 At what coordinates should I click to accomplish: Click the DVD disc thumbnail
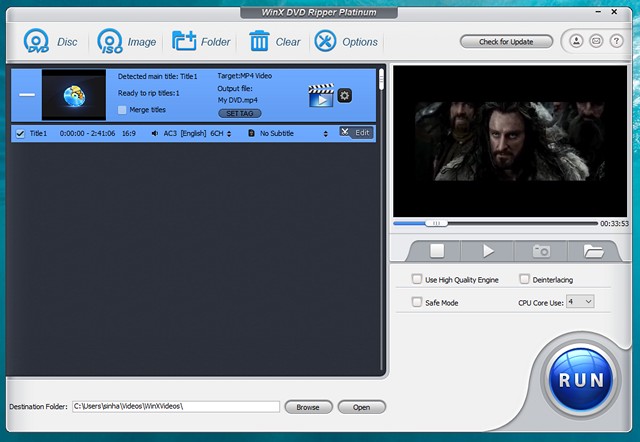tap(74, 95)
